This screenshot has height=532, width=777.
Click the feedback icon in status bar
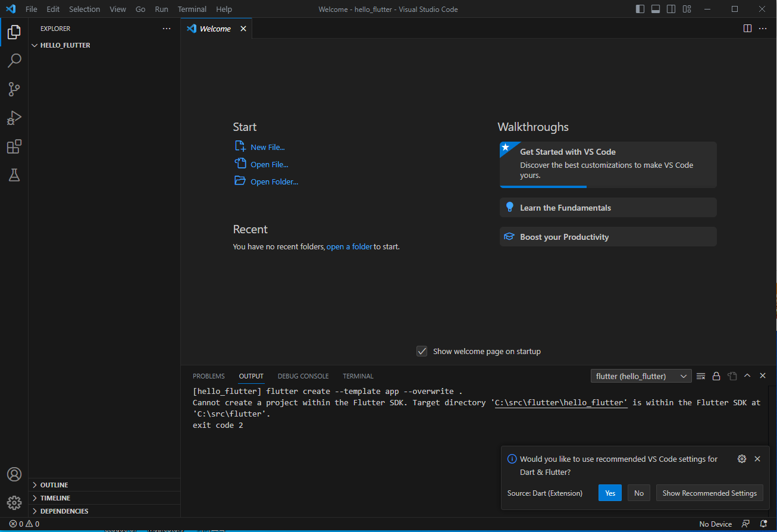[x=745, y=524]
